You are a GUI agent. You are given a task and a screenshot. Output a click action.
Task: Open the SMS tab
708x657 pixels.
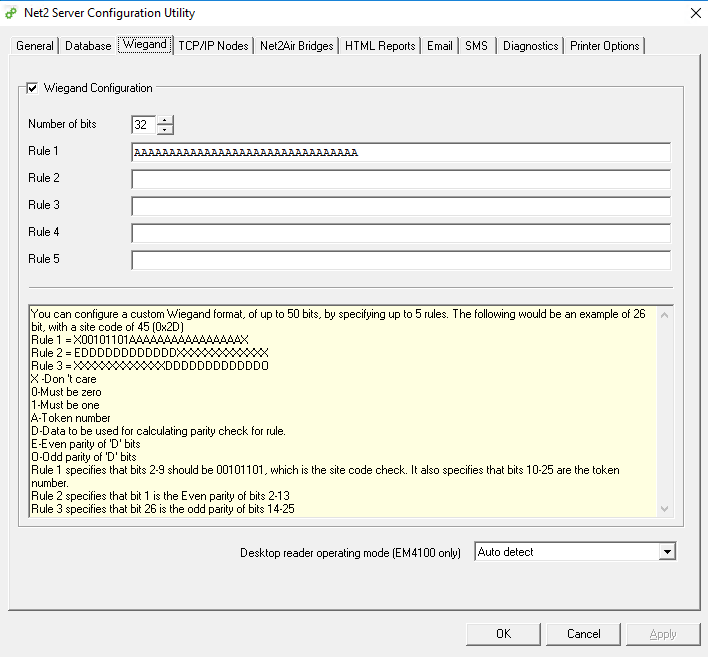[476, 46]
